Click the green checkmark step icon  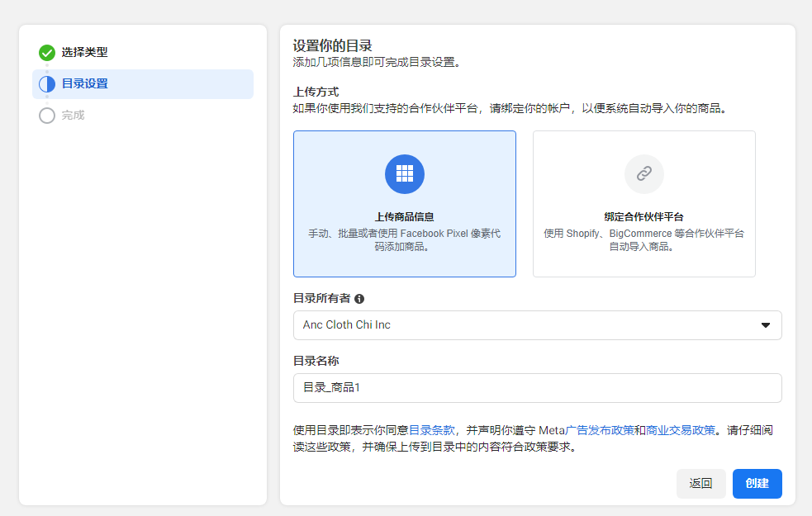coord(47,52)
